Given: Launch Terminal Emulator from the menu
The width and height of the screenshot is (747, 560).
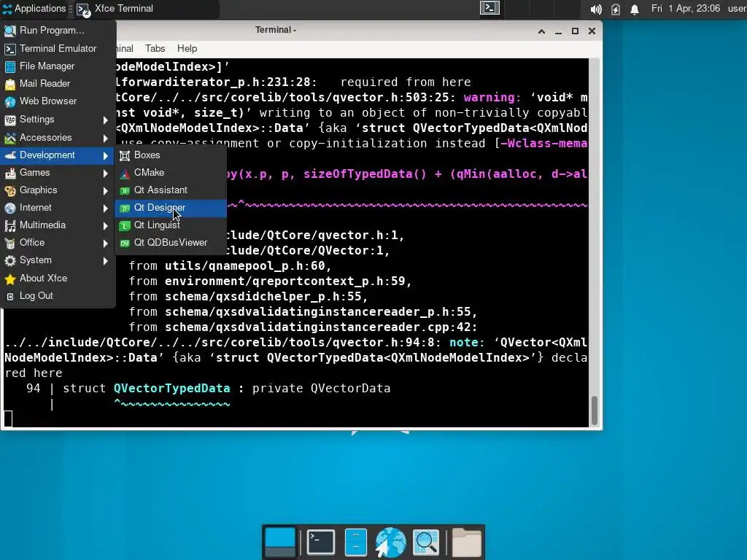Looking at the screenshot, I should 58,49.
